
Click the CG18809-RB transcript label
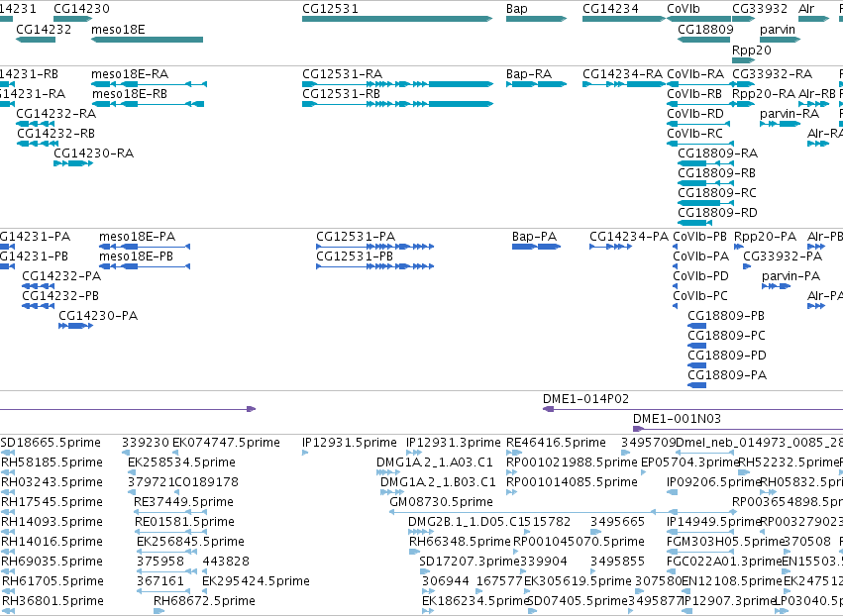pyautogui.click(x=716, y=173)
